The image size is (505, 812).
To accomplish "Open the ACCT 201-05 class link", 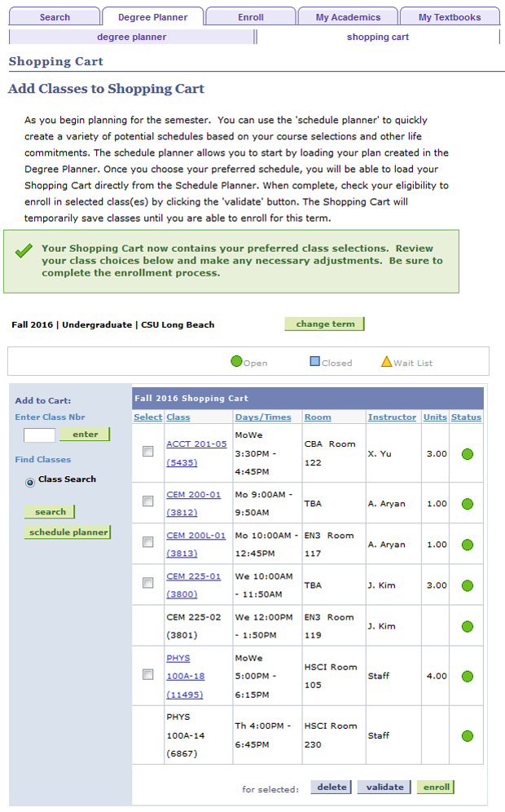I will tap(196, 444).
